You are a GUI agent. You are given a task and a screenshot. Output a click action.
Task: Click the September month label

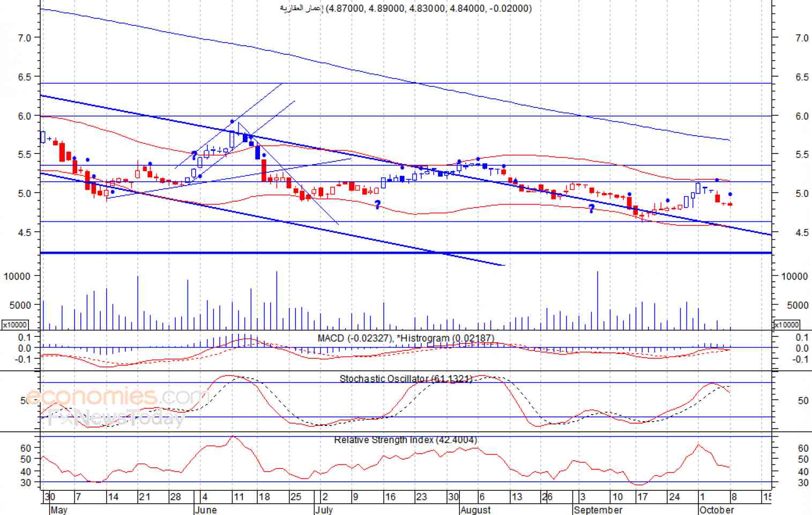[598, 510]
